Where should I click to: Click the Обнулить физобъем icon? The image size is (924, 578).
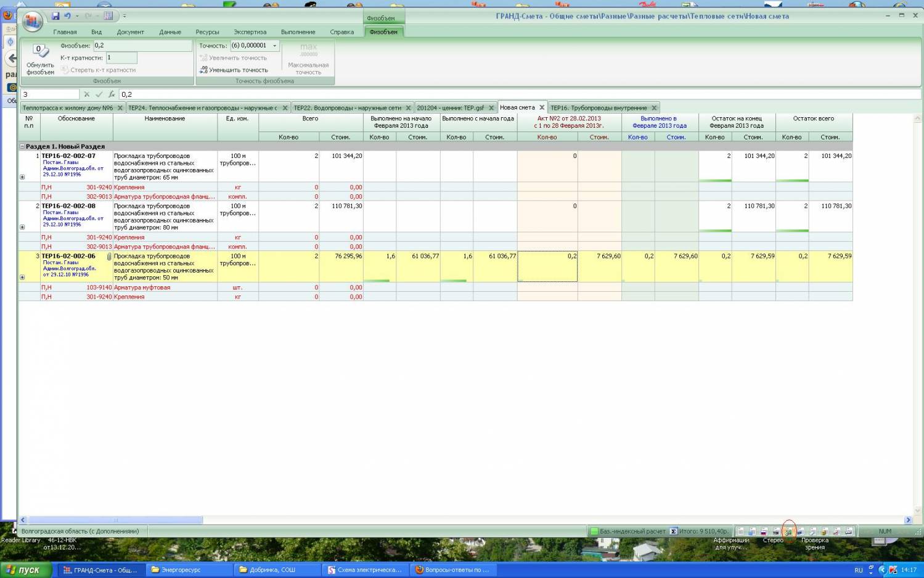(x=40, y=51)
